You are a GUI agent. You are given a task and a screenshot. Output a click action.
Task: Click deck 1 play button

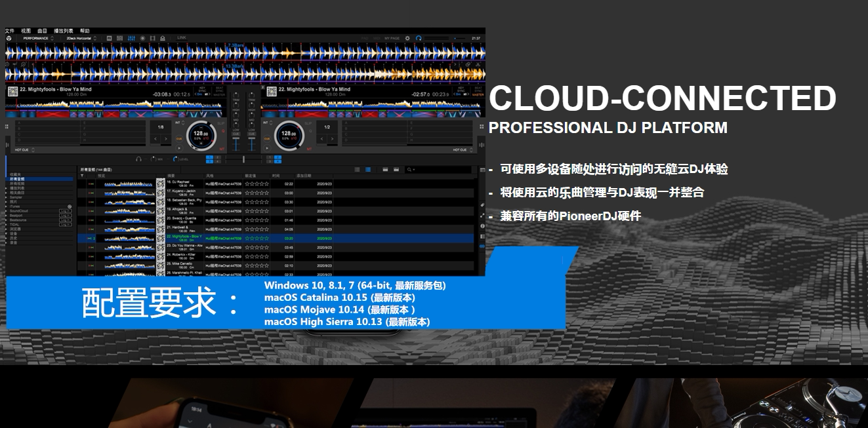(179, 148)
